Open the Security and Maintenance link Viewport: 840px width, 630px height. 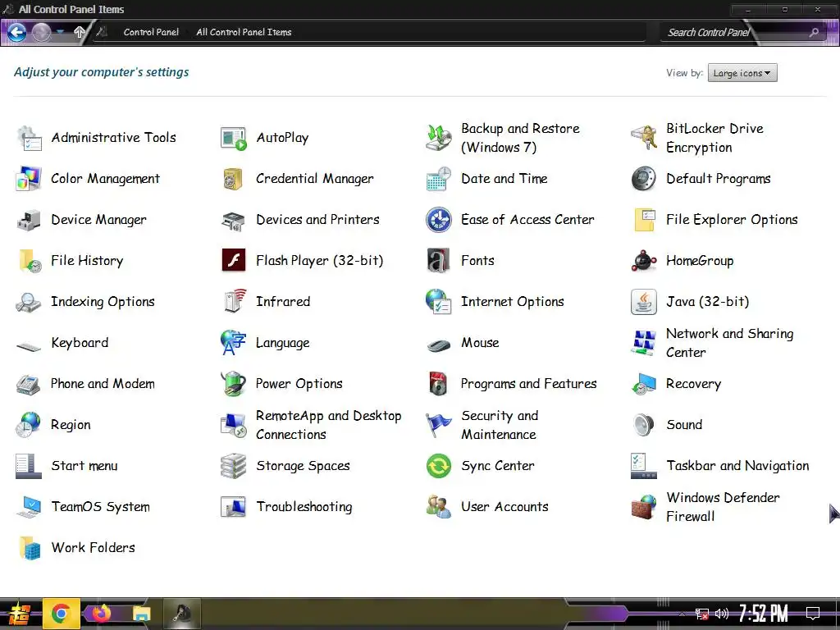500,425
